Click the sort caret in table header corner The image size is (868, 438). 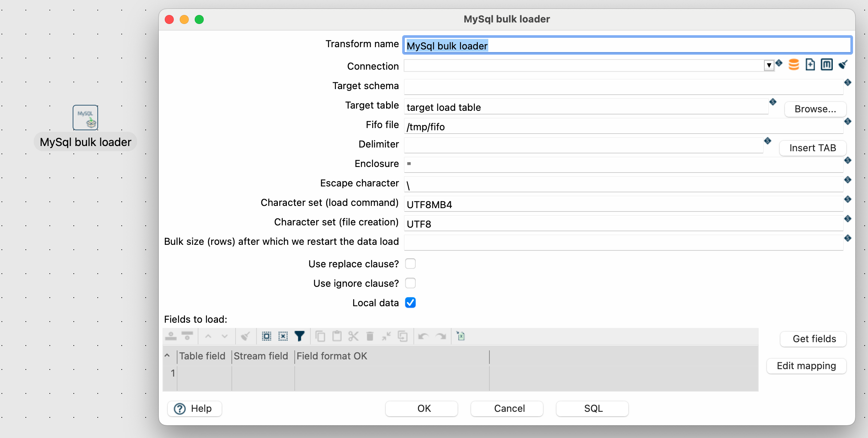pos(167,356)
